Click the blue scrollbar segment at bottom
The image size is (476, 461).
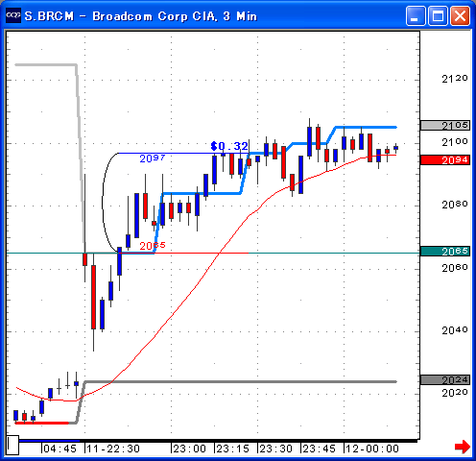click(49, 441)
